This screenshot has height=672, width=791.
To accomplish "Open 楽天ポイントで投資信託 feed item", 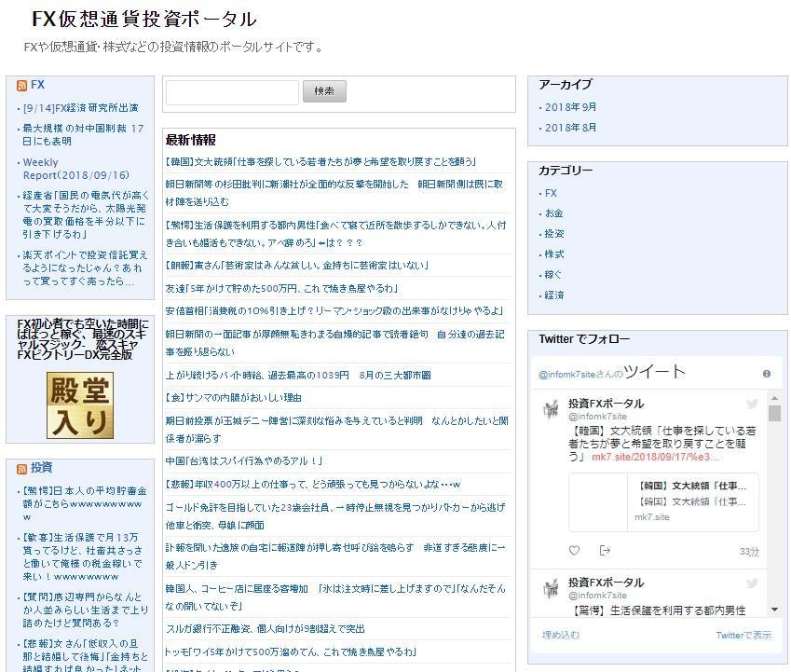I will pyautogui.click(x=86, y=267).
